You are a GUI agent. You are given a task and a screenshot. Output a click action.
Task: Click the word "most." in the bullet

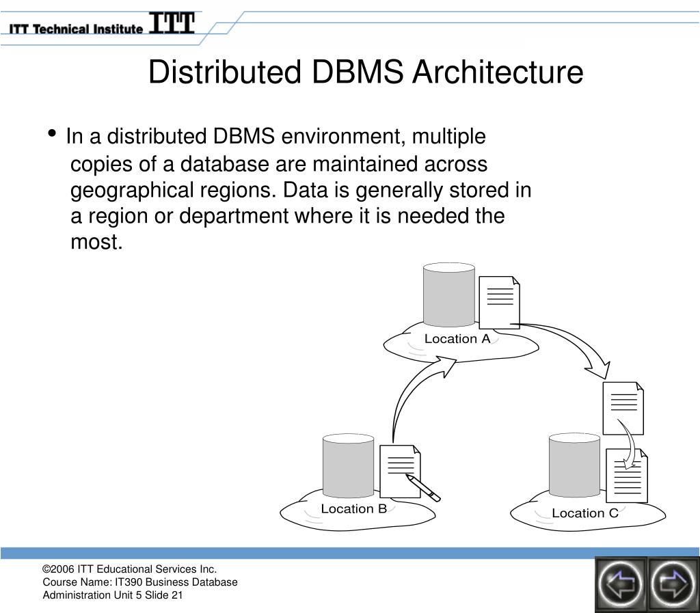coord(96,242)
